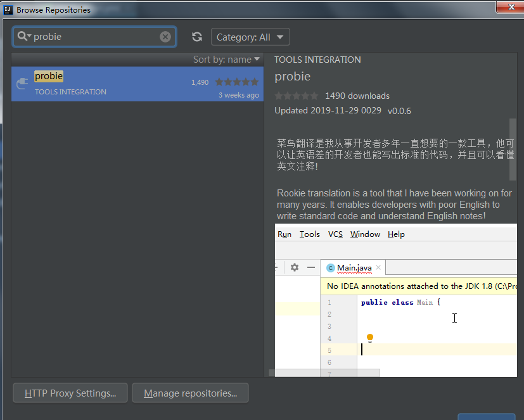Open the Window menu in embedded screenshot
Screen dimensions: 524x420
tap(365, 234)
